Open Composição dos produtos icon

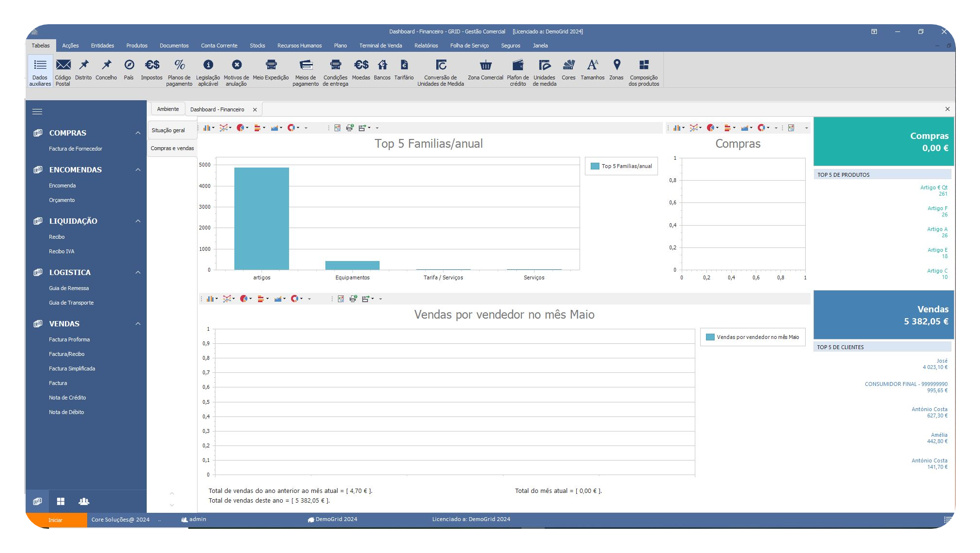point(643,65)
